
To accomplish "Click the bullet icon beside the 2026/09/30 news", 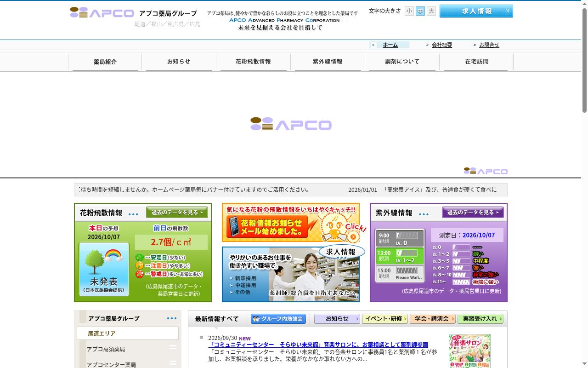I will pos(201,338).
